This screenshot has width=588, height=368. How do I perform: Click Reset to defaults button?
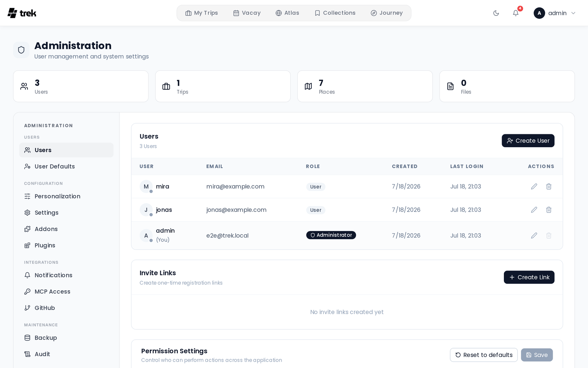coord(484,355)
